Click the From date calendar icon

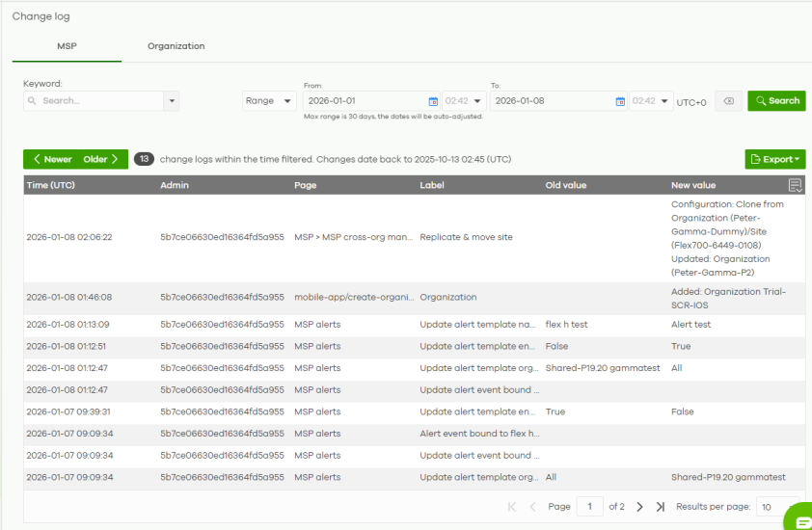[x=433, y=101]
